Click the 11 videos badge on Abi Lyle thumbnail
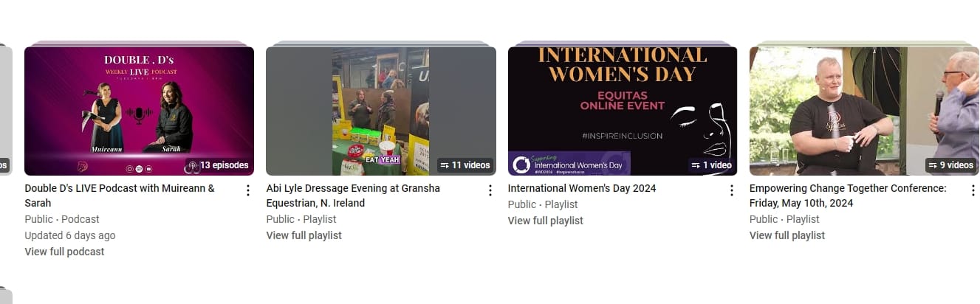This screenshot has height=304, width=980. click(x=465, y=165)
